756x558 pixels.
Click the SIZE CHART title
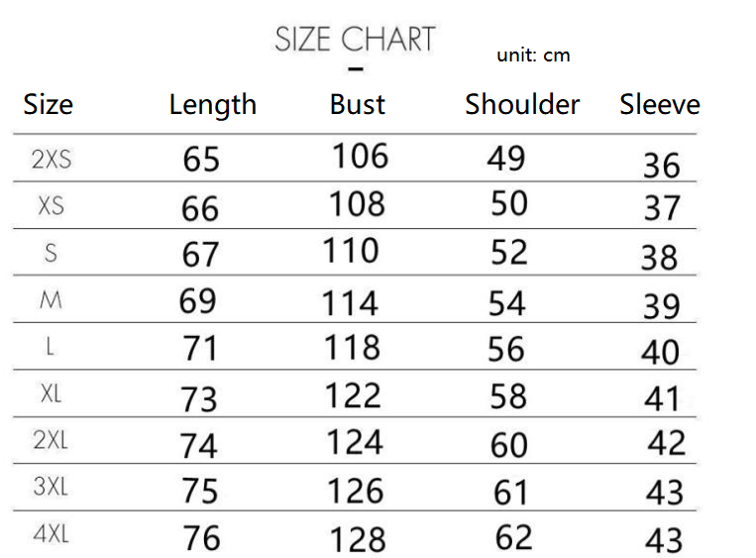pos(355,39)
